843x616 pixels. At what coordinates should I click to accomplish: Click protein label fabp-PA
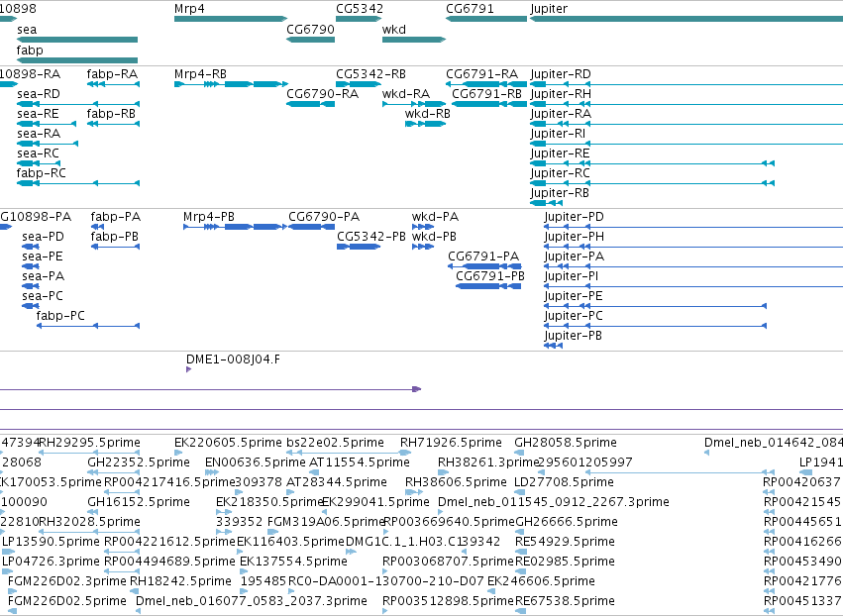(116, 217)
